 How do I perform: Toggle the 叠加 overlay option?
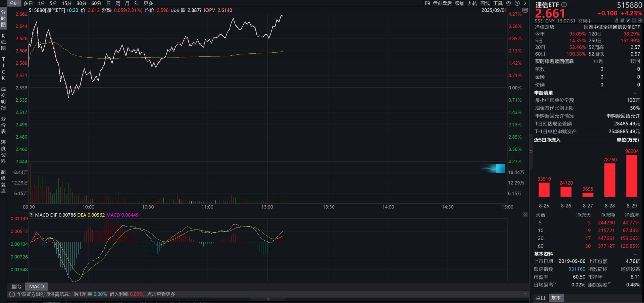point(459,3)
